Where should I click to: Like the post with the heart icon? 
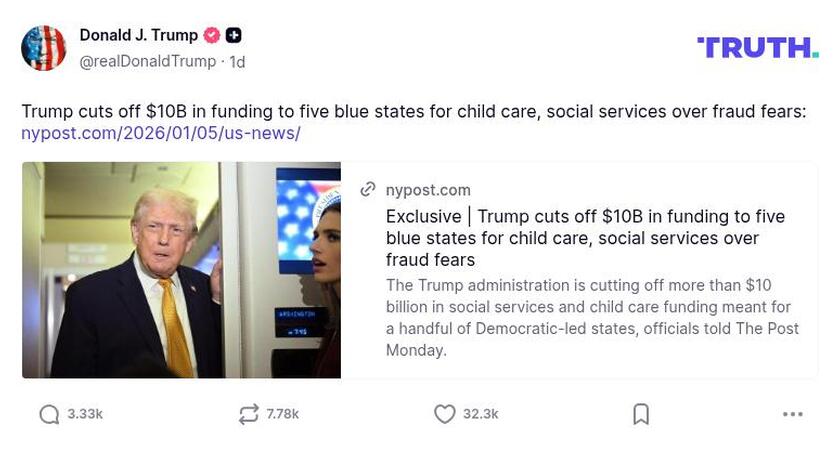tap(444, 414)
